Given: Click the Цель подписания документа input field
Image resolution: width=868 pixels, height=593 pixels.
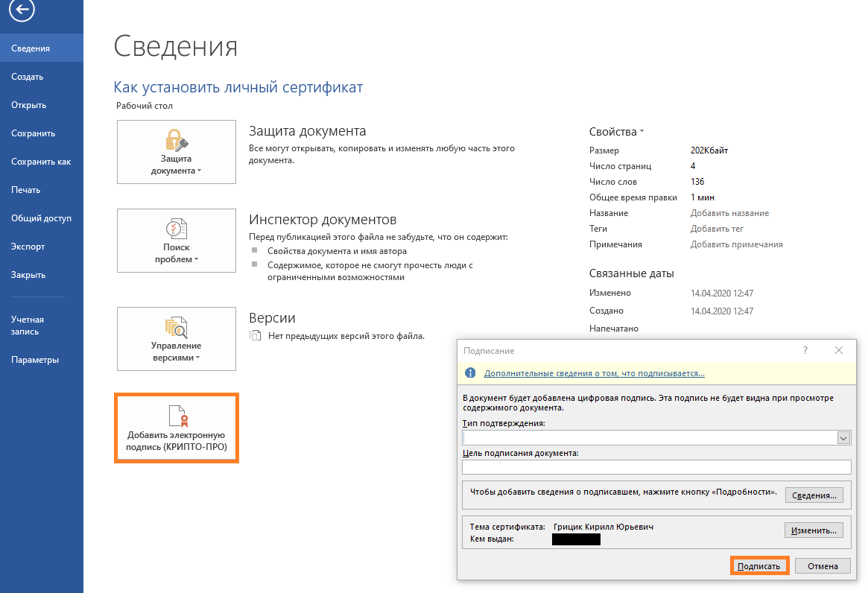Looking at the screenshot, I should coord(656,467).
